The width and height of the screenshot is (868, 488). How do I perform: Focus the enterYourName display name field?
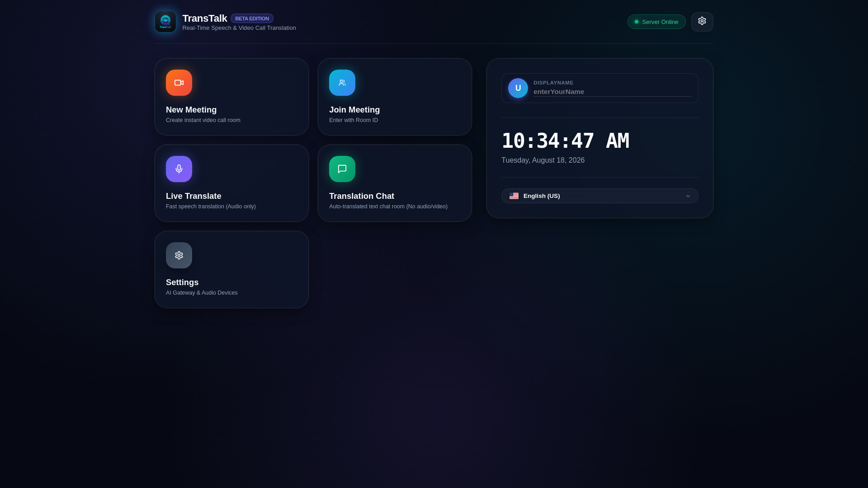click(613, 92)
